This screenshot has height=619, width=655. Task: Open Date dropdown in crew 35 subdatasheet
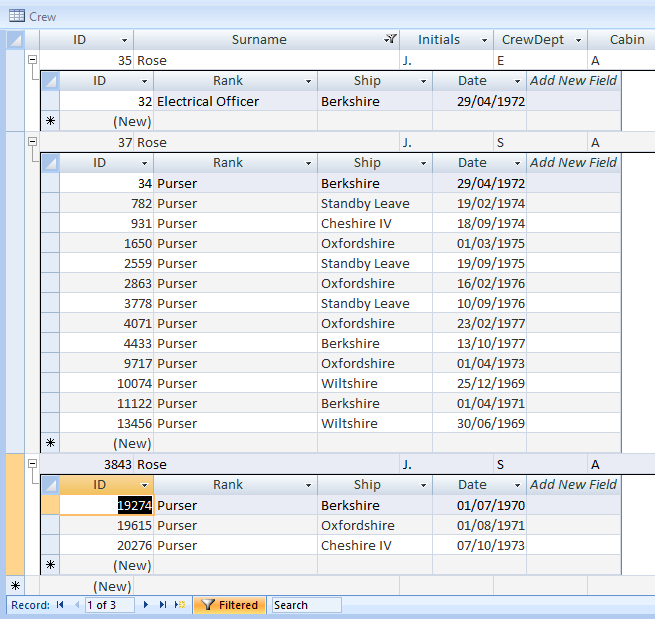pyautogui.click(x=517, y=81)
